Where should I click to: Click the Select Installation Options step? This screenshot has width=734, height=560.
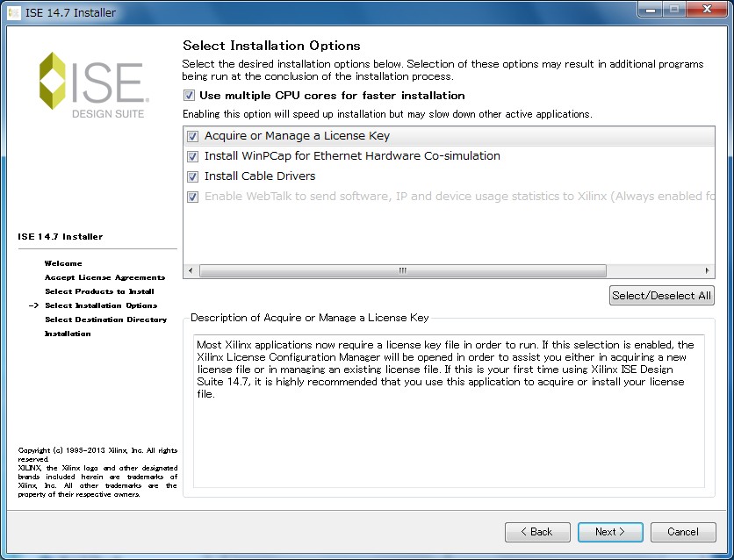coord(101,305)
